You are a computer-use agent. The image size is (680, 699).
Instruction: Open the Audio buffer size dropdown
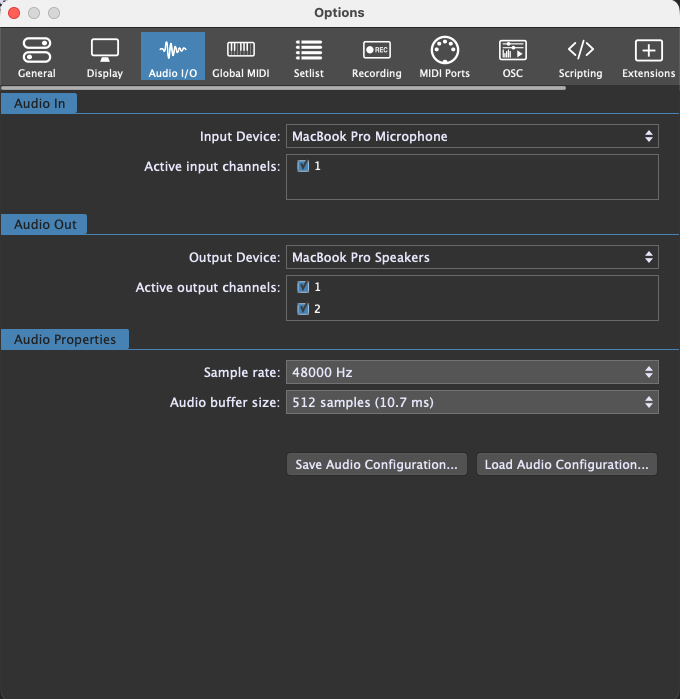click(x=472, y=403)
